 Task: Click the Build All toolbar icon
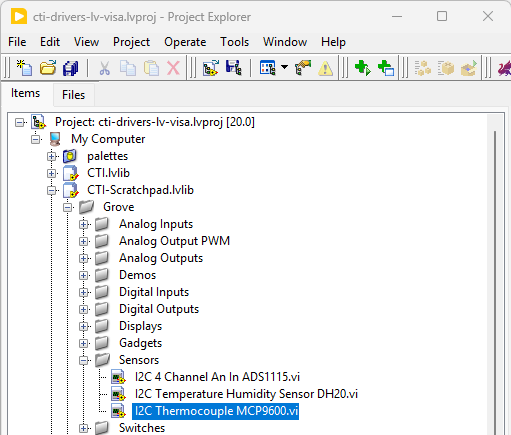pos(423,68)
